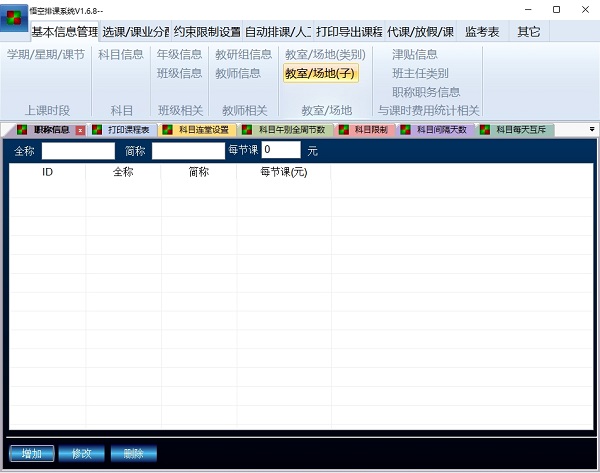Click the 简称 column header
This screenshot has width=600, height=473.
pos(199,172)
